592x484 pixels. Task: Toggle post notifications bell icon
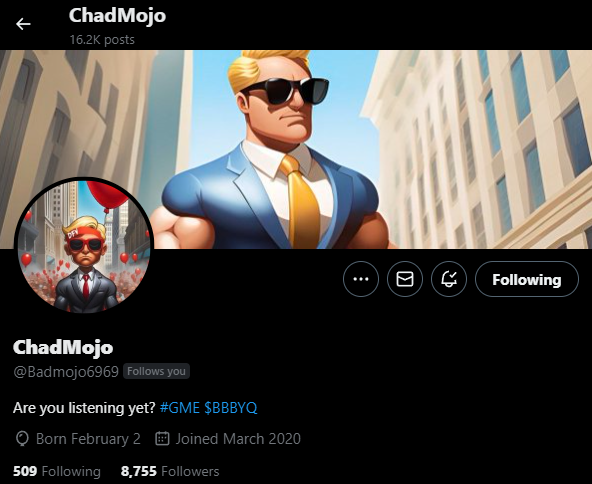pyautogui.click(x=449, y=279)
